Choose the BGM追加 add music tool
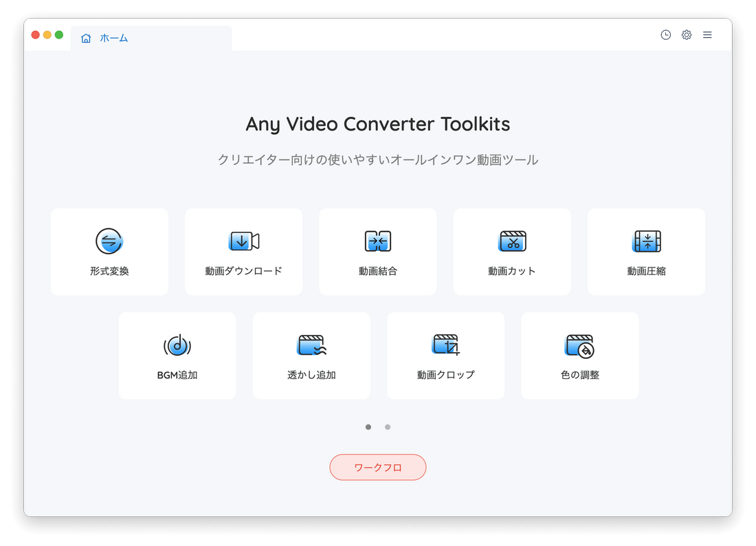The image size is (756, 546). [177, 356]
